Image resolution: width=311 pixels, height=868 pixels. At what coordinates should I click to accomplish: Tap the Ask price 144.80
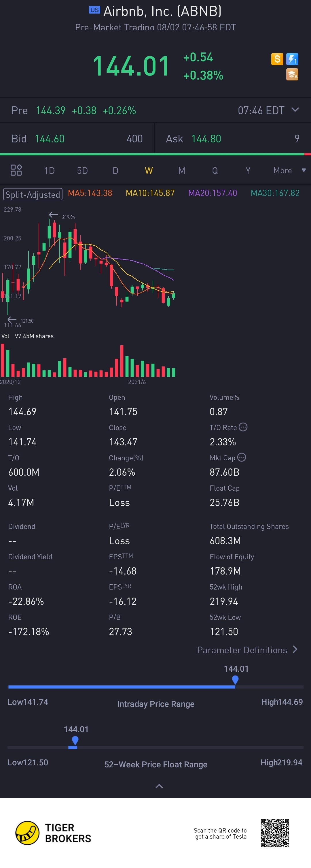[x=206, y=139]
